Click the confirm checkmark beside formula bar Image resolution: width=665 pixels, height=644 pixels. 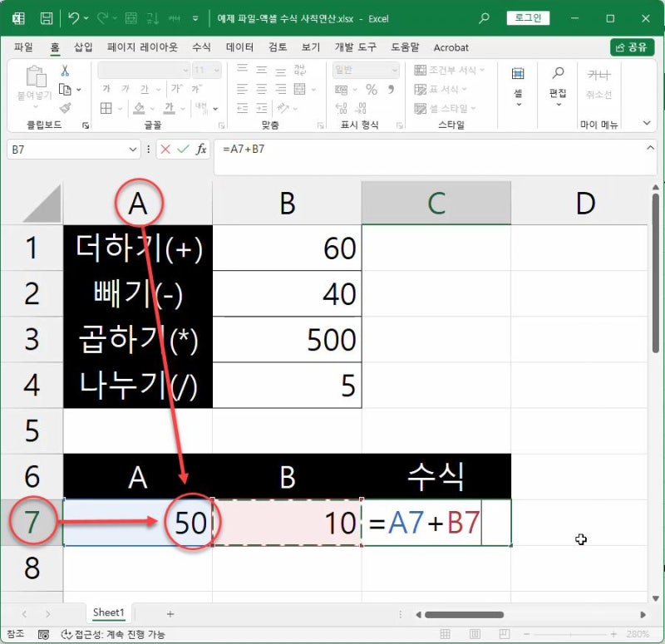tap(183, 150)
